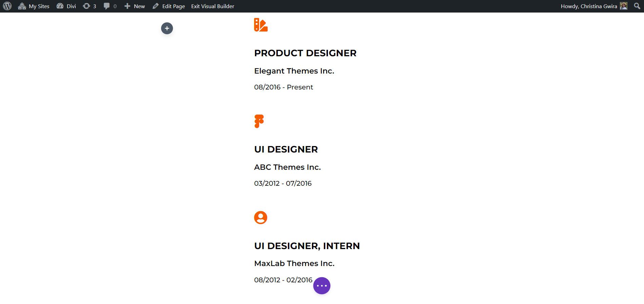Click the PRODUCT DESIGNER heading
Screen dimensions: 644x304
(305, 53)
